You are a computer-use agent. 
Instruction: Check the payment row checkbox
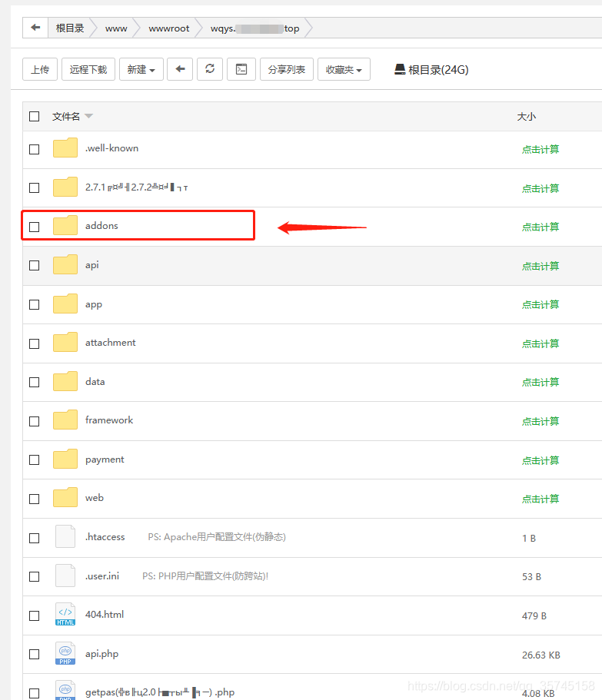click(34, 459)
